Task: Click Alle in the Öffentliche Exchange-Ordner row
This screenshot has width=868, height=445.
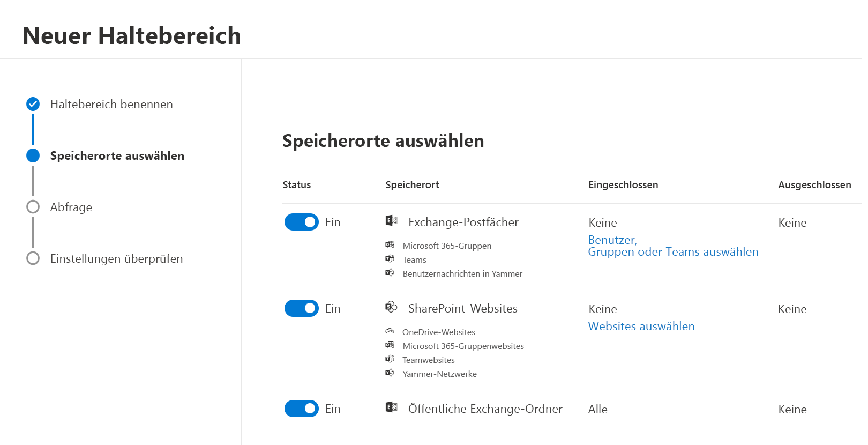Action: [598, 409]
